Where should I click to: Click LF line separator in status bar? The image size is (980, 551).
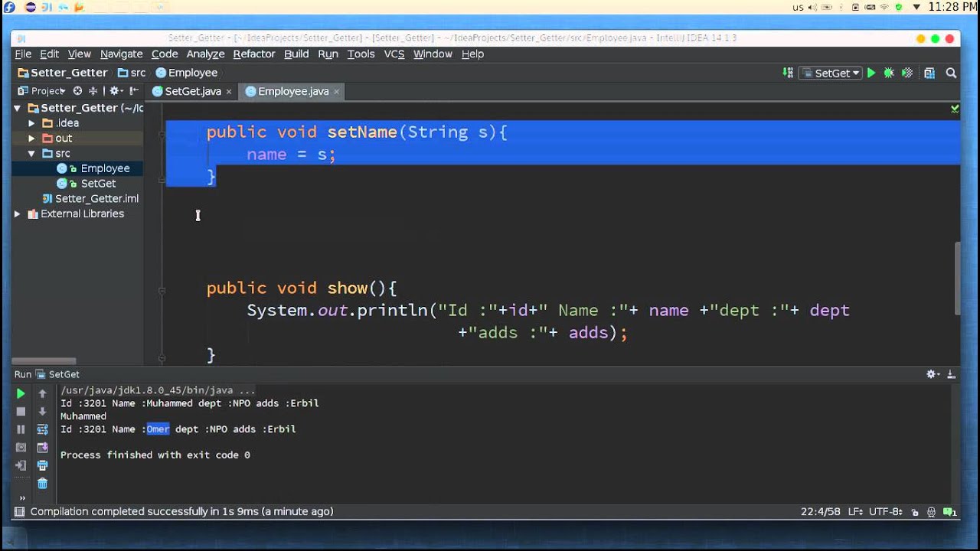[x=856, y=511]
